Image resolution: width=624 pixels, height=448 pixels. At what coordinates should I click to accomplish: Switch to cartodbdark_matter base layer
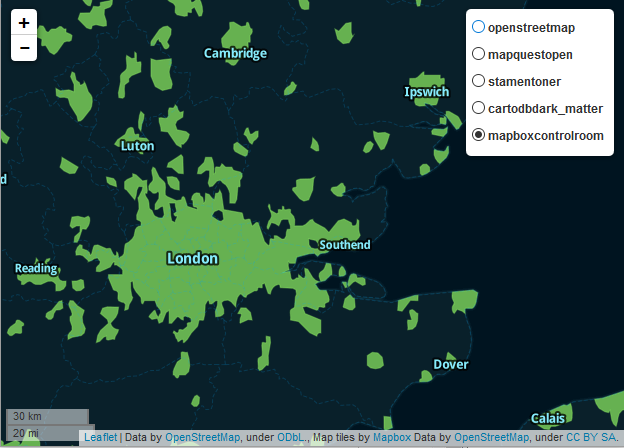(x=478, y=108)
